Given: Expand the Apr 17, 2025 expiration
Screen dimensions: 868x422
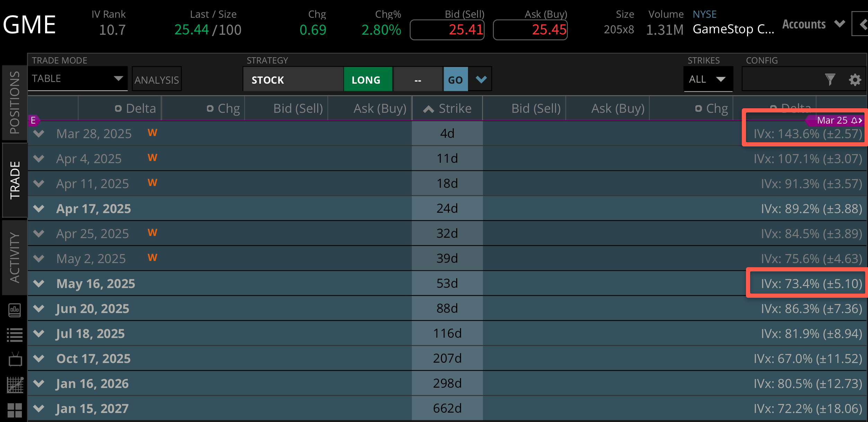Looking at the screenshot, I should click(39, 209).
